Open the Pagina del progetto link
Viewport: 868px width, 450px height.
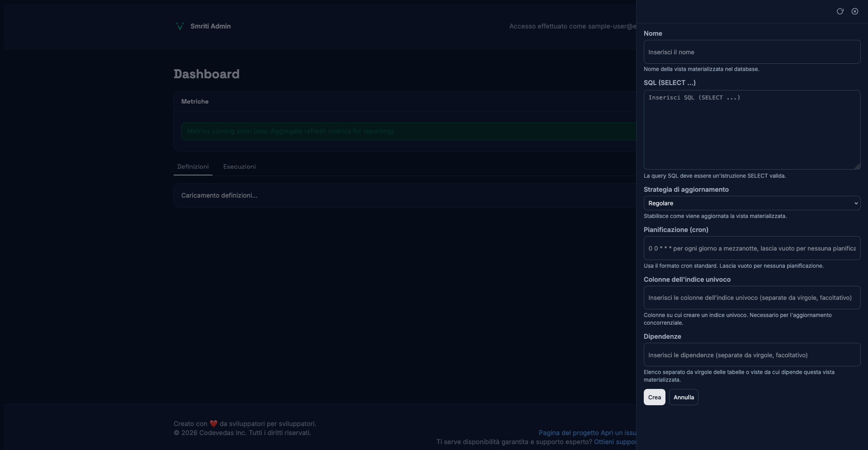click(568, 433)
